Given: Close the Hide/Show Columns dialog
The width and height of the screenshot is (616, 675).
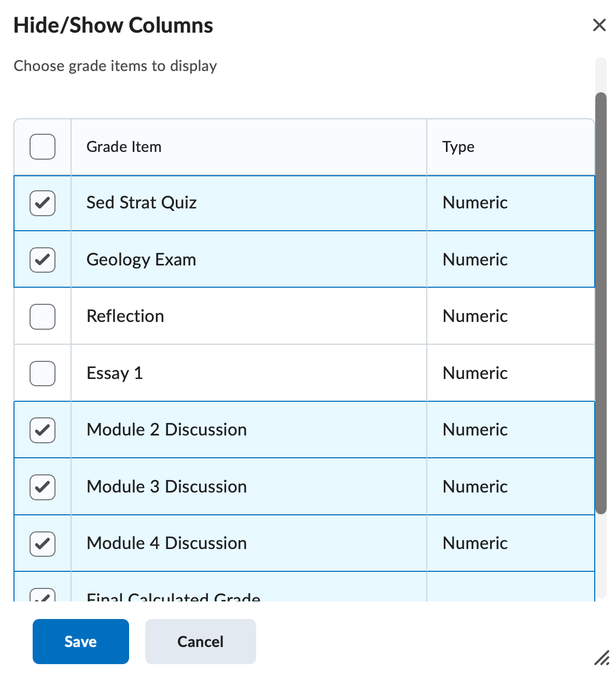Looking at the screenshot, I should [599, 25].
